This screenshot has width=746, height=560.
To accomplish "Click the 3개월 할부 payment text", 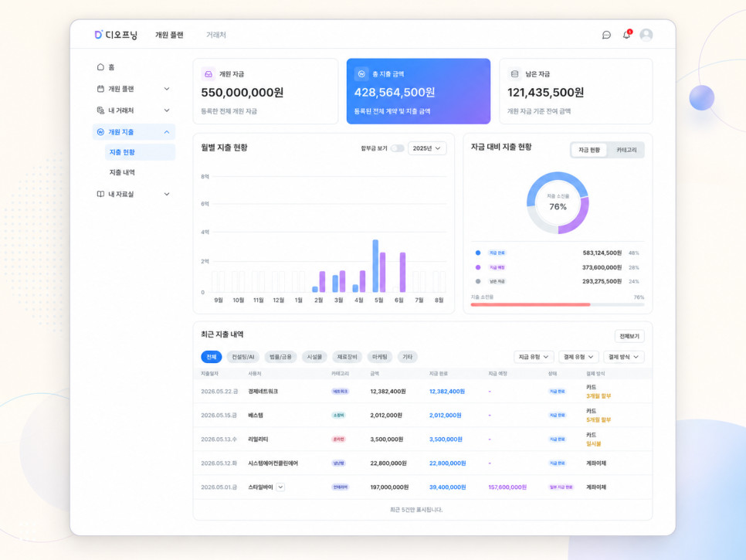I will [x=598, y=395].
